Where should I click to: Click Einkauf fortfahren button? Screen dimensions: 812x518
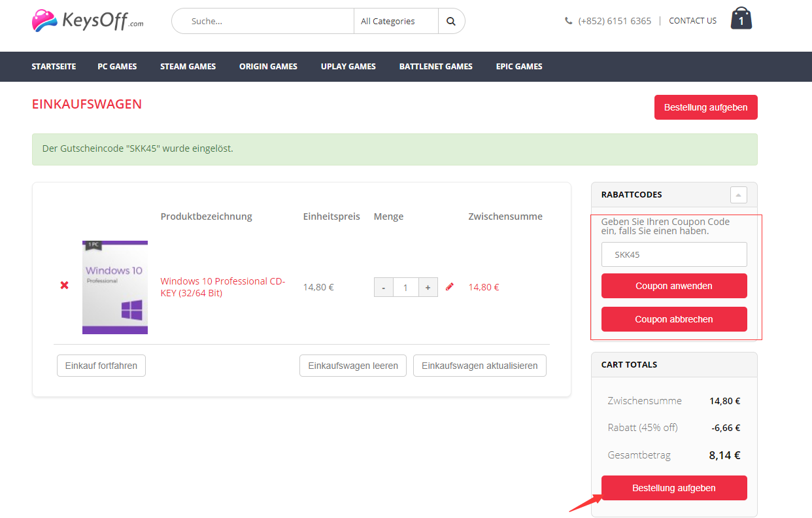point(101,366)
